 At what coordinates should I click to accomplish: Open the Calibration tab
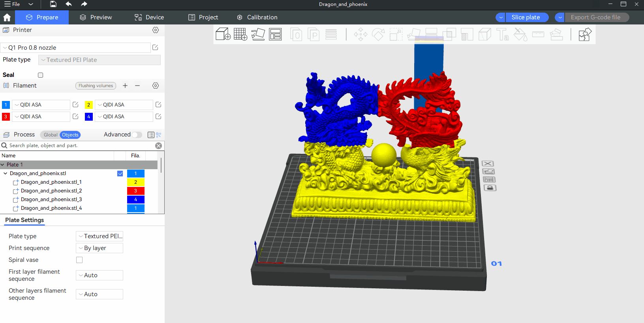coord(257,17)
